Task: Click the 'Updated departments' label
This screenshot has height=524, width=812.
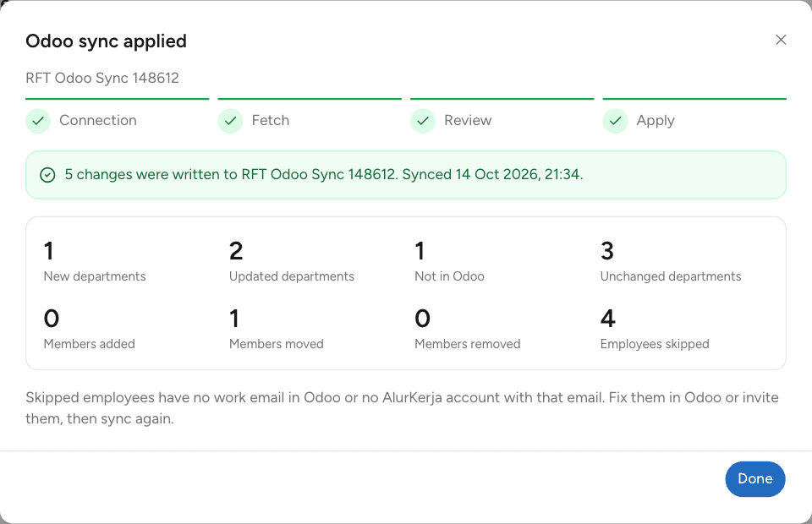Action: point(292,276)
